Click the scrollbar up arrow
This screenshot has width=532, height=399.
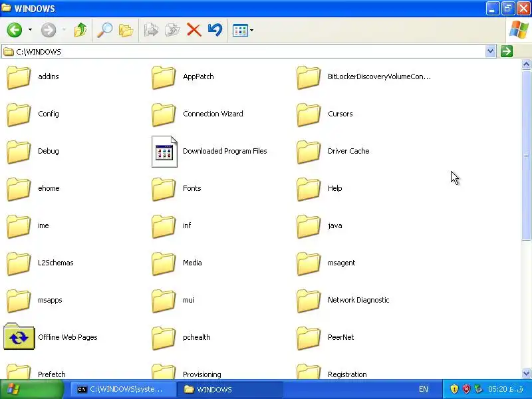tap(526, 64)
